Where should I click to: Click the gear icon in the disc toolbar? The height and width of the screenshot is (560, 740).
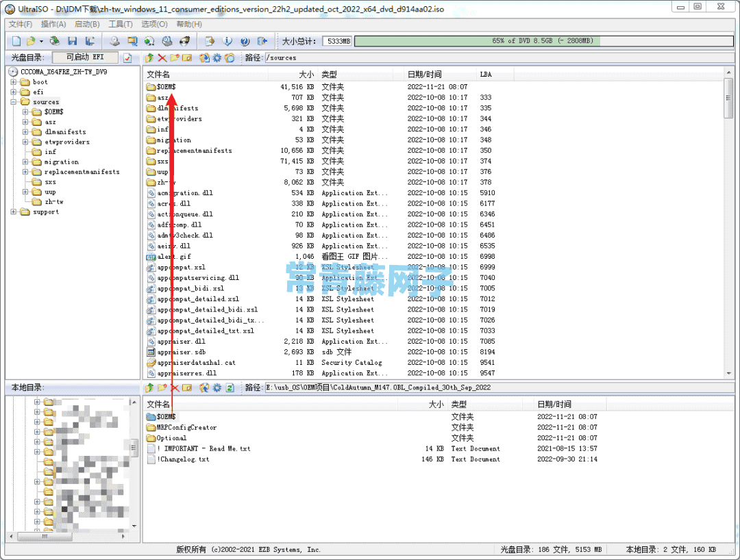tap(217, 58)
